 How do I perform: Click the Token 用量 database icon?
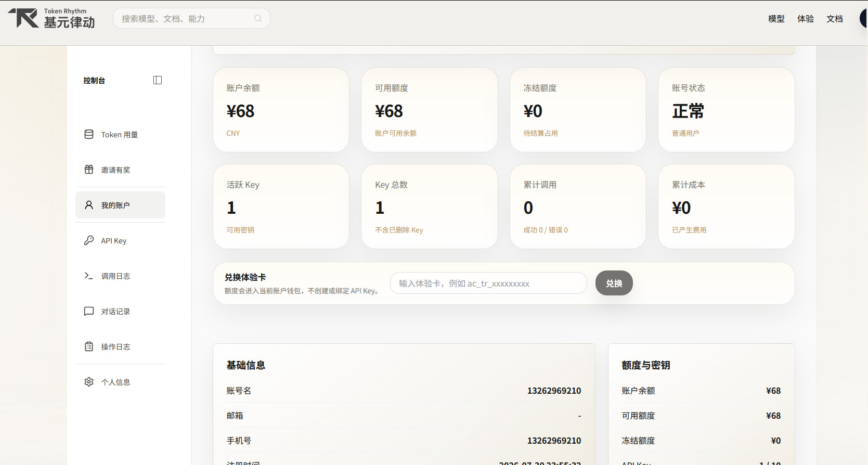point(89,134)
